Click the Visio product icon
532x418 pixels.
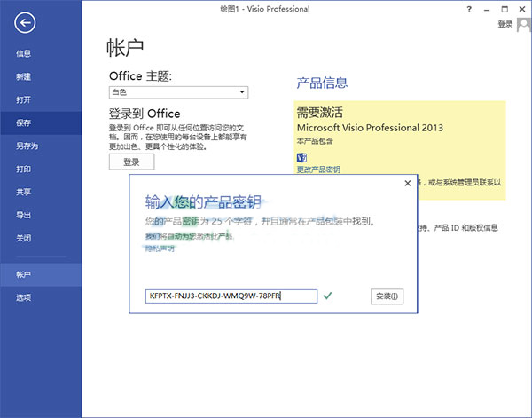point(301,158)
